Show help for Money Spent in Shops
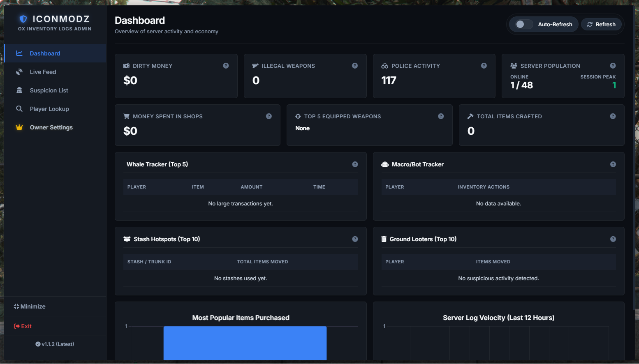This screenshot has height=364, width=639. click(269, 116)
